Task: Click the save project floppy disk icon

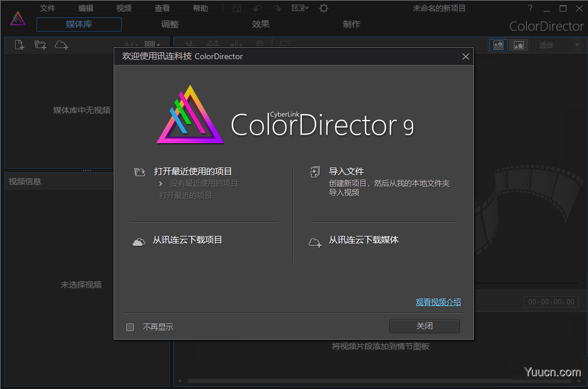Action: pos(236,8)
